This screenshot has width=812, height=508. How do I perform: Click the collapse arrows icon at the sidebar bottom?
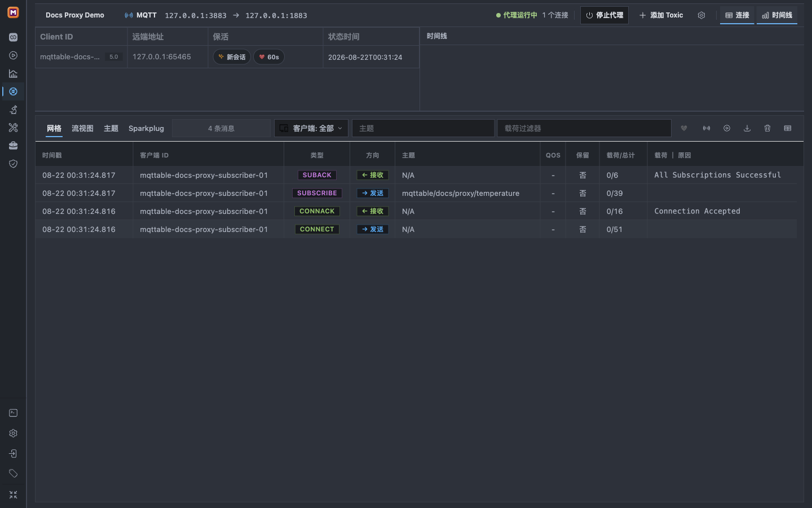point(13,494)
